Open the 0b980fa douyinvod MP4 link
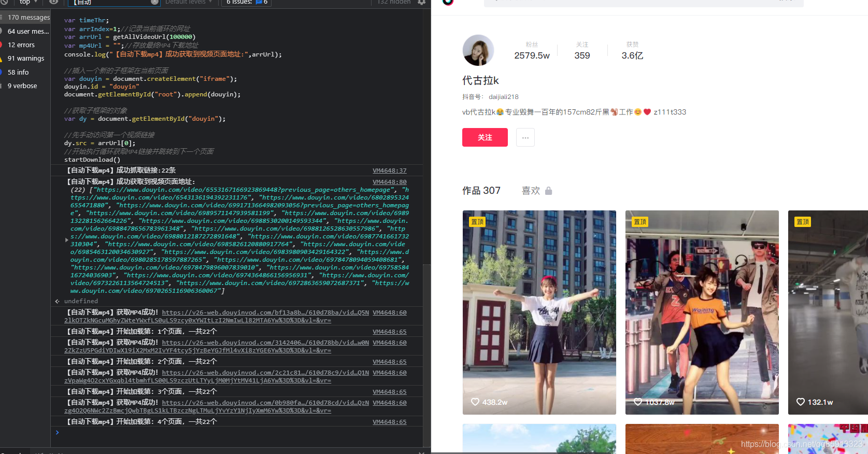 click(265, 403)
